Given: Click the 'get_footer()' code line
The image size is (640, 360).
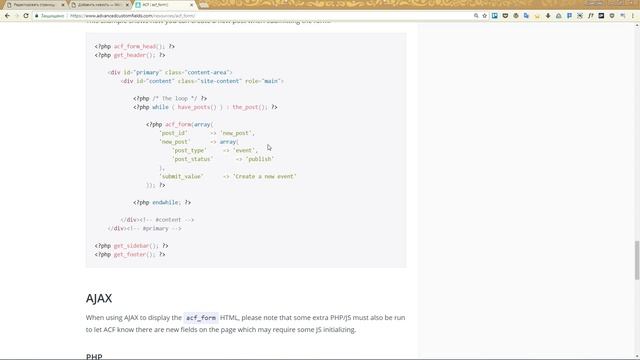Looking at the screenshot, I should 130,254.
